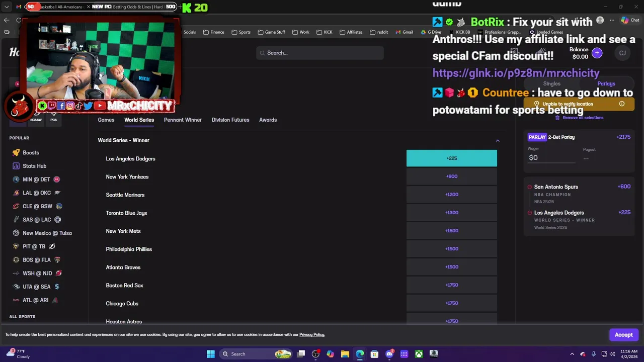Click the ALL SPORTS sidebar heading
The height and width of the screenshot is (362, 644).
coord(22,317)
